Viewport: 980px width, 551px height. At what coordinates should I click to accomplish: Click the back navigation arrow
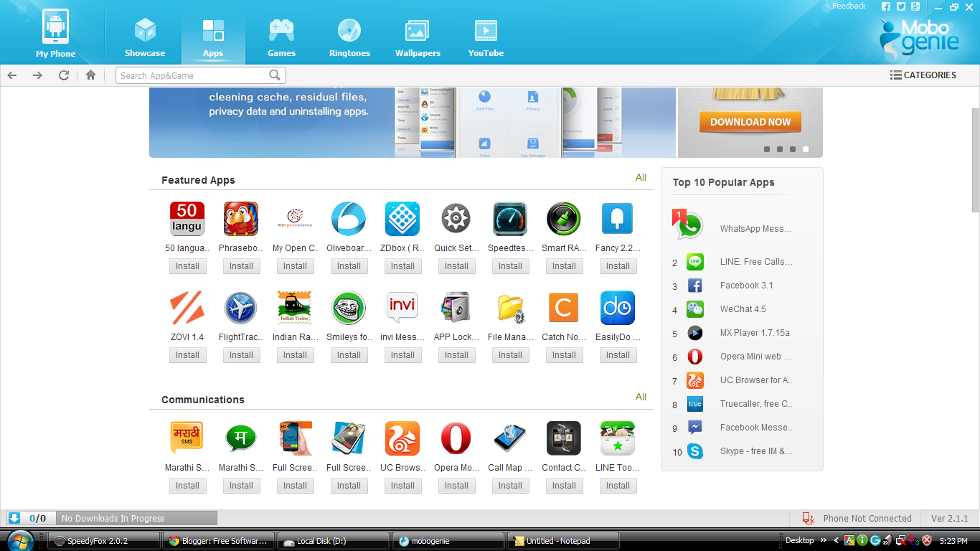(x=13, y=75)
